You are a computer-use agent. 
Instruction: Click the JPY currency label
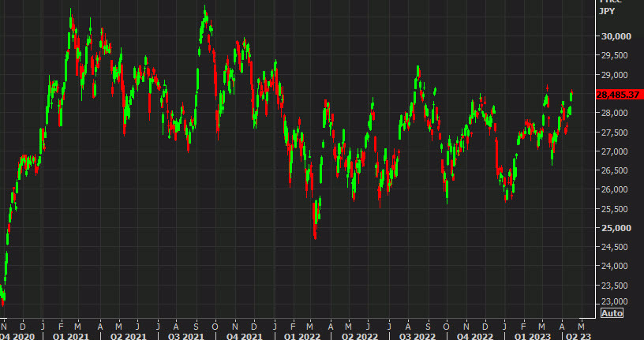click(607, 11)
